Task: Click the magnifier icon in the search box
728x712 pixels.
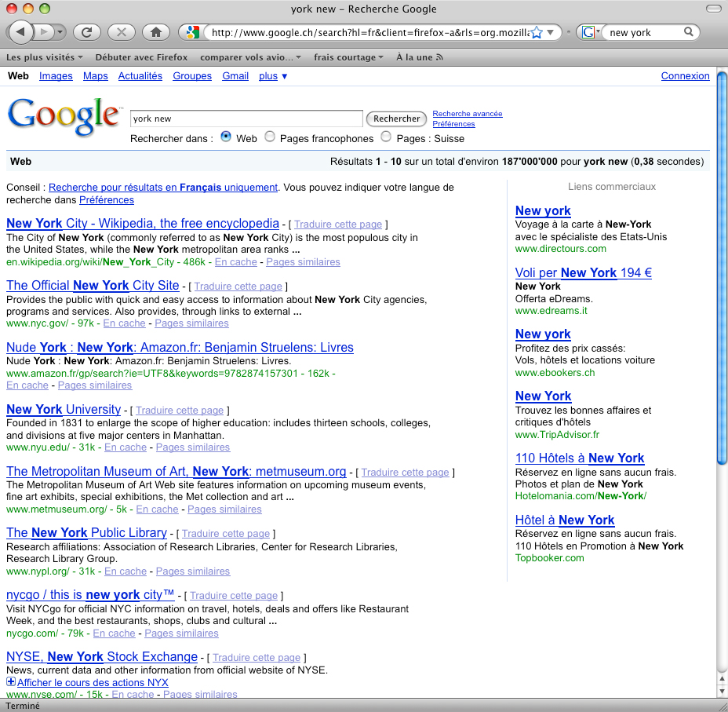Action: click(689, 31)
